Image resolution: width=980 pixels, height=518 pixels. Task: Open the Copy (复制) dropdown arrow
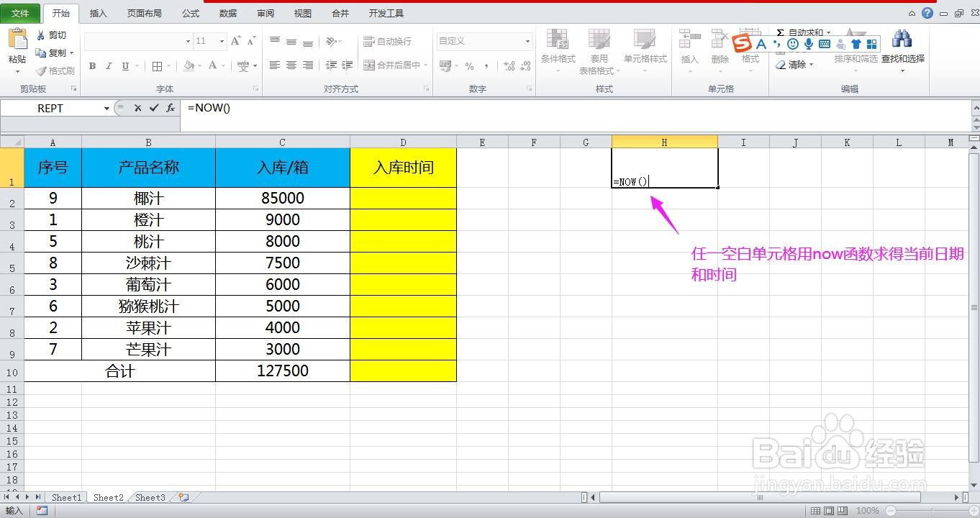point(72,53)
